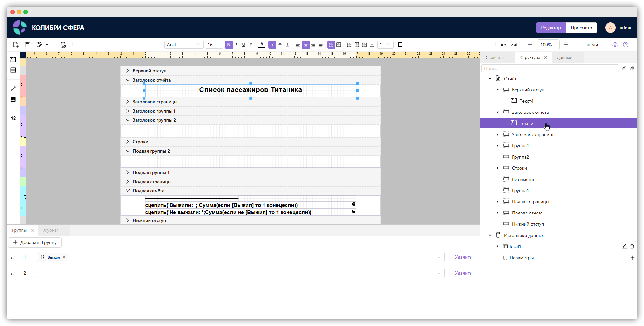Delete the local1 data source
644x326 pixels.
632,246
